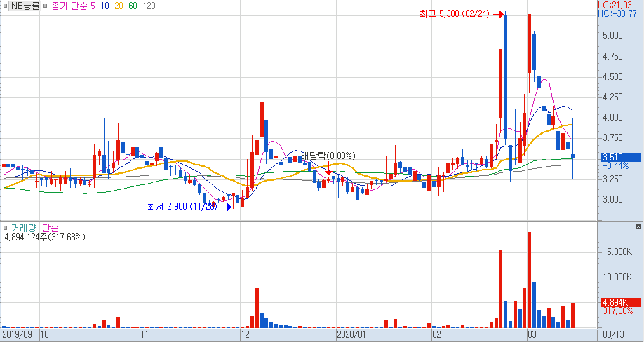
Task: Click the 317.68% volume ratio on the axis
Action: click(x=618, y=311)
